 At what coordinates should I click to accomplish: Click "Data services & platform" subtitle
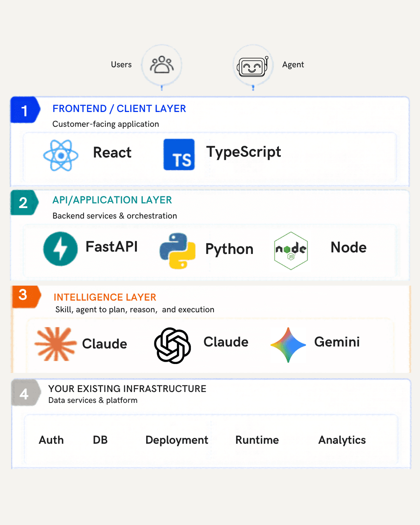tap(93, 400)
